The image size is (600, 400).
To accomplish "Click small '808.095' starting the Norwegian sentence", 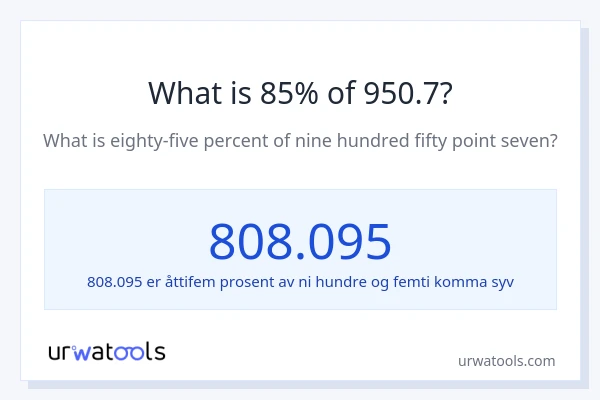I will 115,282.
